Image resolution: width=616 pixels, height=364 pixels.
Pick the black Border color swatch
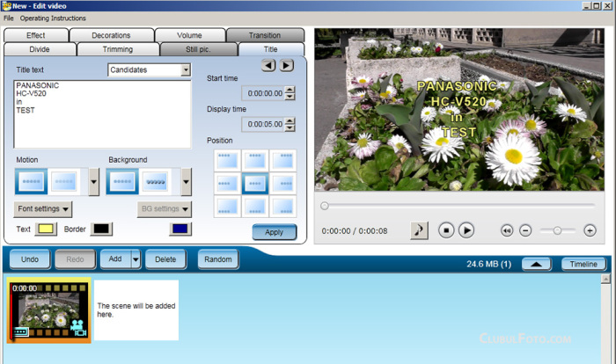coord(101,229)
